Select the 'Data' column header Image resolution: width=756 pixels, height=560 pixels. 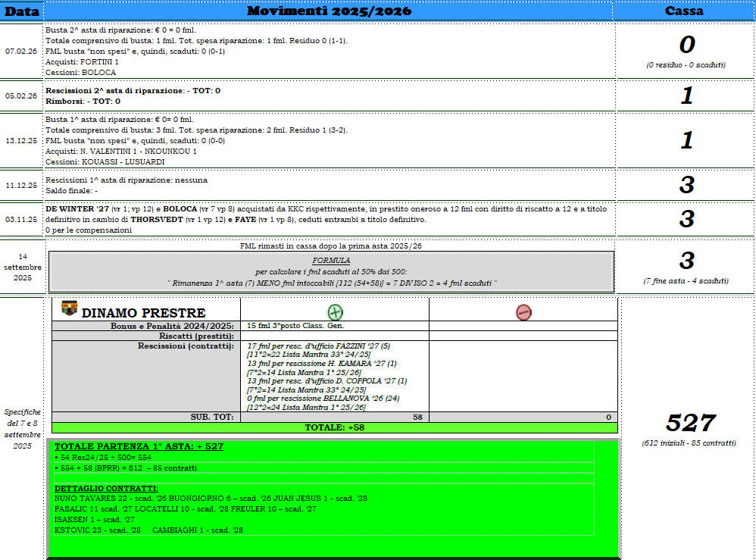22,11
